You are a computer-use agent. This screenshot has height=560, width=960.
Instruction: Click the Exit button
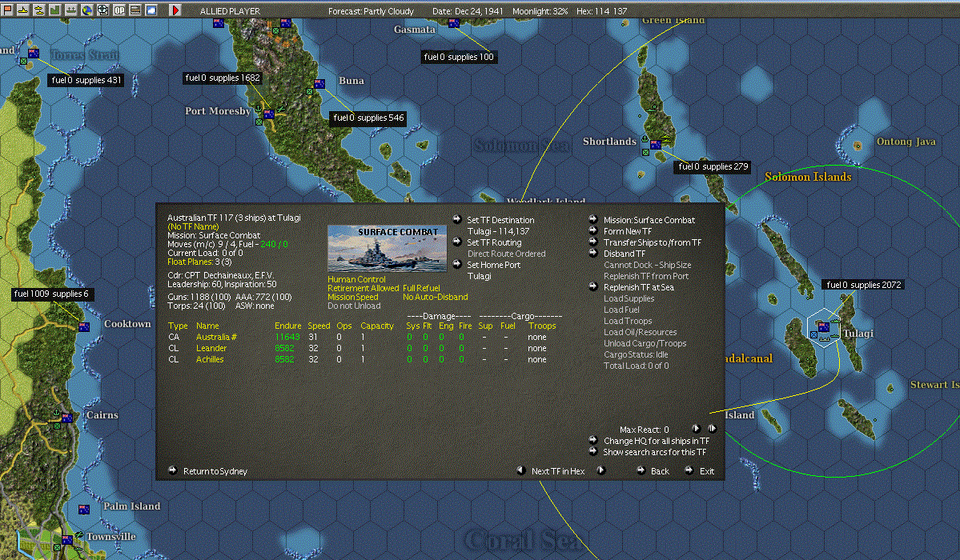706,471
